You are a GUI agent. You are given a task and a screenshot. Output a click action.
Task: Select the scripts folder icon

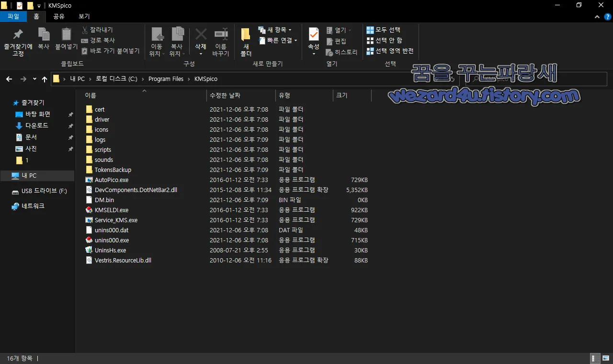(x=89, y=149)
